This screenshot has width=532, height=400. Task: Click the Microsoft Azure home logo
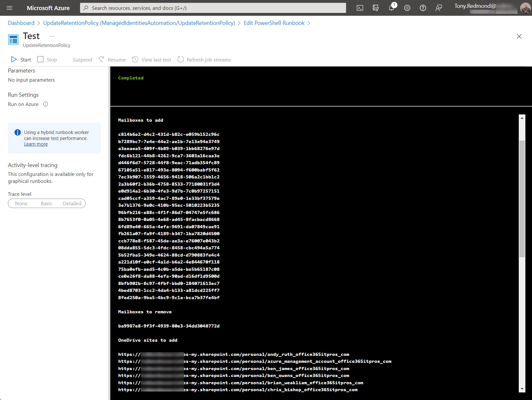pyautogui.click(x=48, y=8)
